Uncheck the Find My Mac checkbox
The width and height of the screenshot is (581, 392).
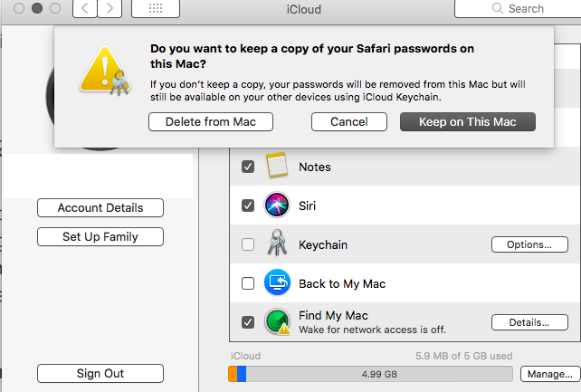tap(248, 322)
